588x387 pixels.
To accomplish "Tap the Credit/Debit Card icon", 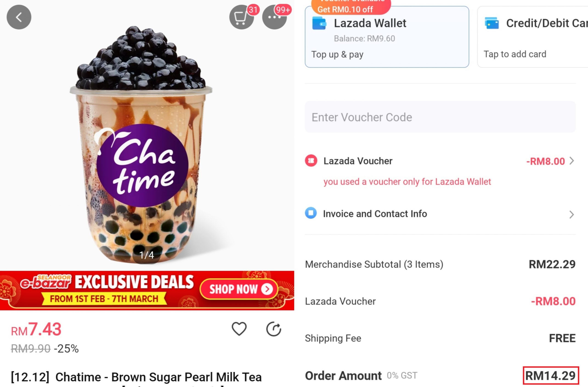I will click(x=491, y=23).
